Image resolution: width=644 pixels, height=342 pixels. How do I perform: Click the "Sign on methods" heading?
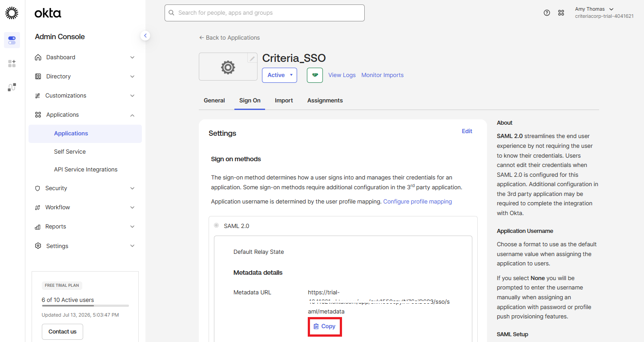[x=236, y=159]
